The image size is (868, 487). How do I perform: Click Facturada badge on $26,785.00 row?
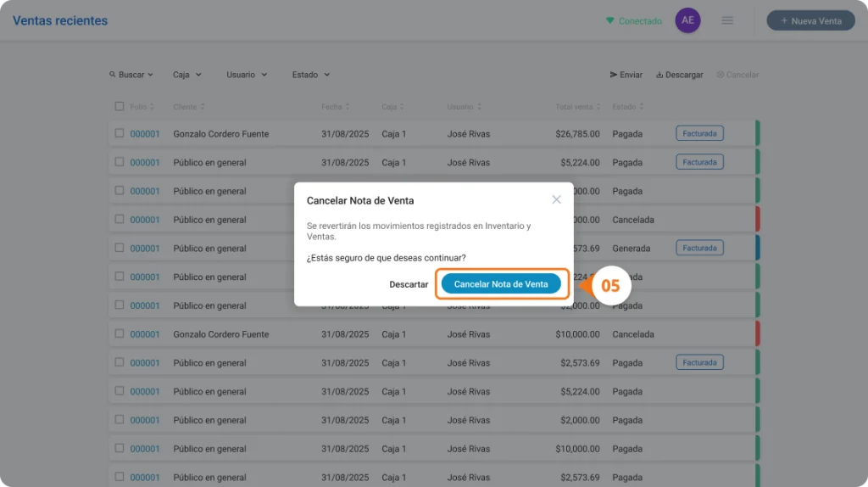[699, 133]
